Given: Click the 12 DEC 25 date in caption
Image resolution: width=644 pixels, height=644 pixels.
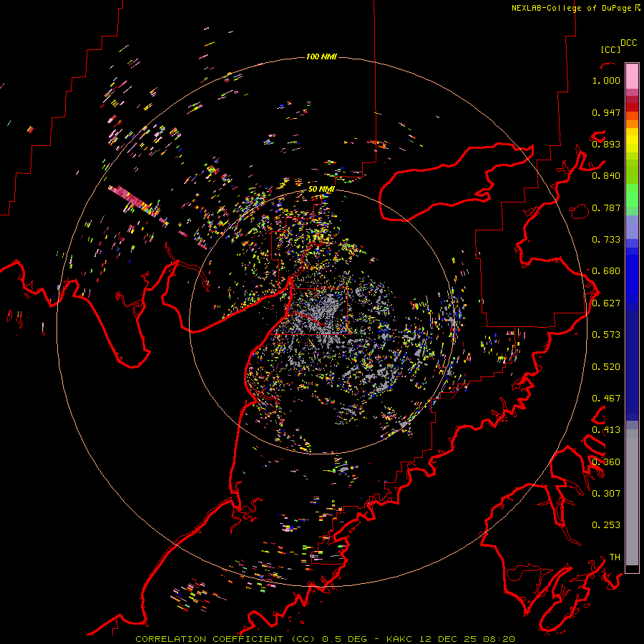Looking at the screenshot, I should (448, 639).
